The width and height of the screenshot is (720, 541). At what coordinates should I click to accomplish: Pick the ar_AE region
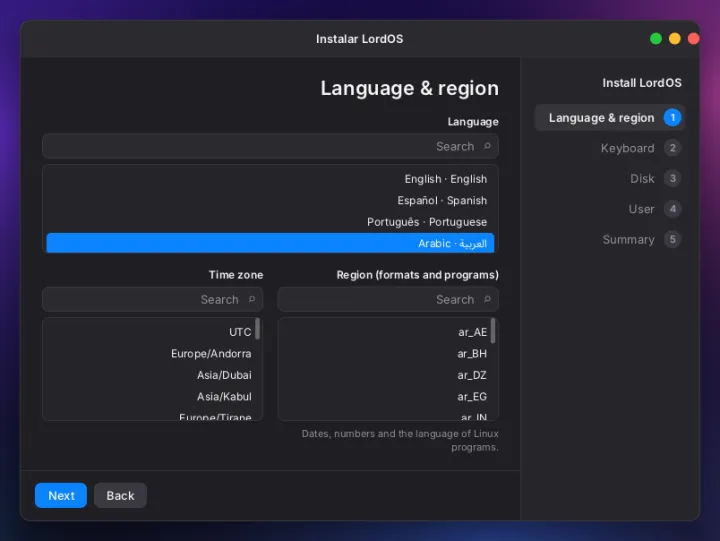385,332
